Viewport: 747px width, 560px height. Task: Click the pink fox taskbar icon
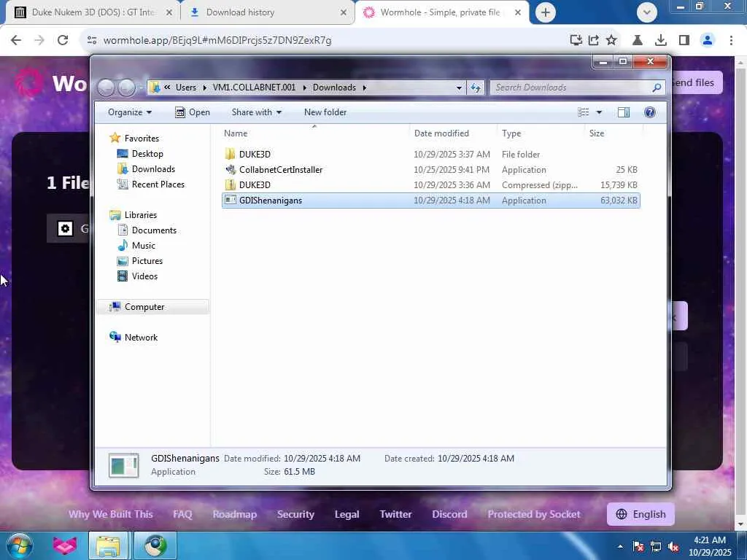point(65,545)
